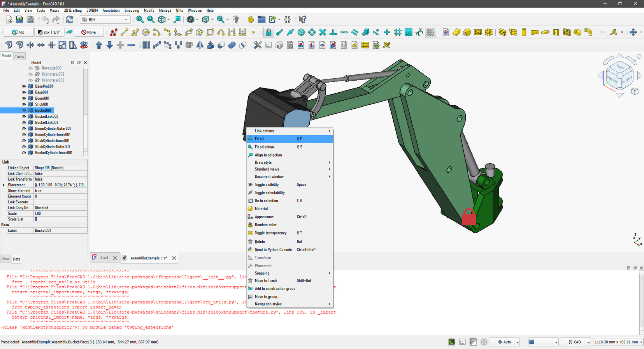The width and height of the screenshot is (644, 349).
Task: Toggle visibility of Revolute008
Action: [30, 68]
